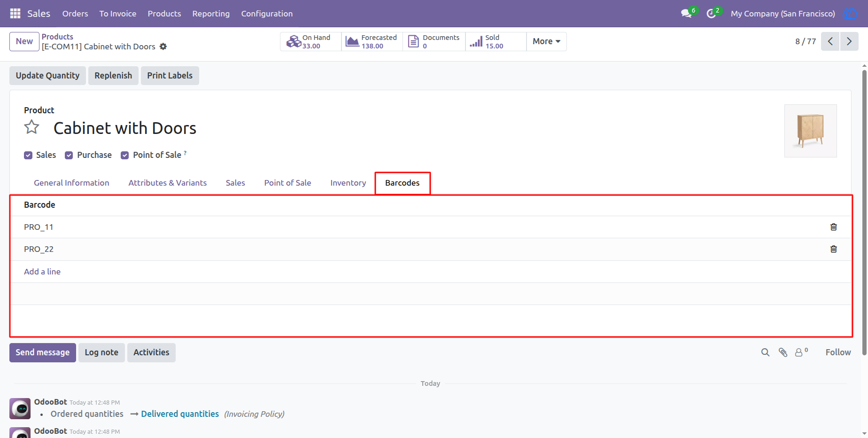This screenshot has width=868, height=438.
Task: Uncheck the Sales checkbox
Action: click(28, 156)
